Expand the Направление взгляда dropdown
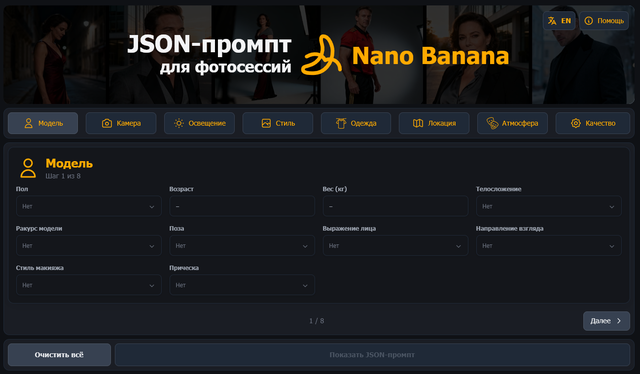 point(549,246)
